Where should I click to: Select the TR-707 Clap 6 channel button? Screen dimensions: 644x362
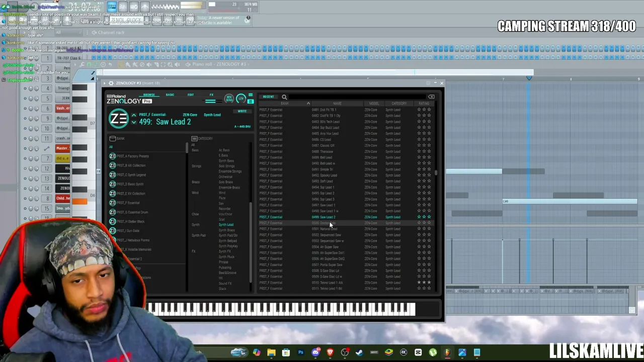tap(69, 58)
